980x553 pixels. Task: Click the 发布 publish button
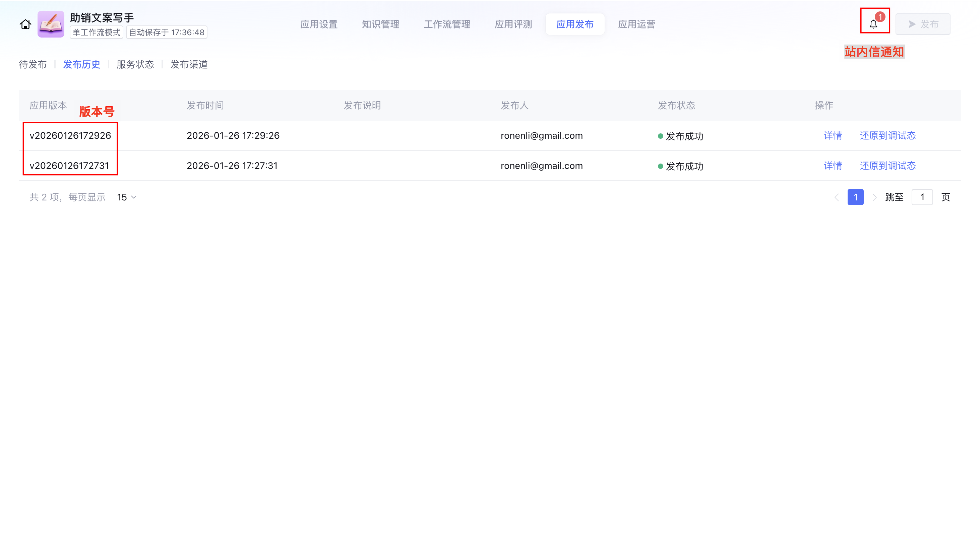pyautogui.click(x=923, y=24)
